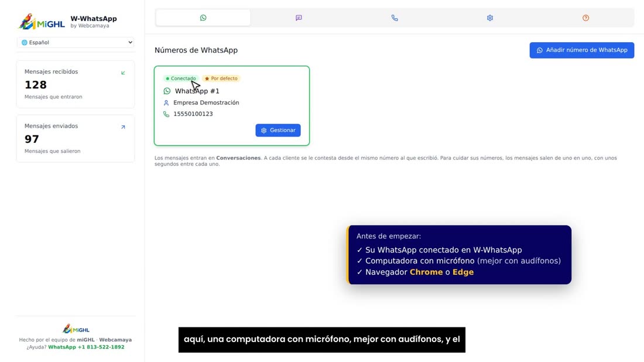
Task: Click the bold Conversaciones word in note
Action: point(238,158)
